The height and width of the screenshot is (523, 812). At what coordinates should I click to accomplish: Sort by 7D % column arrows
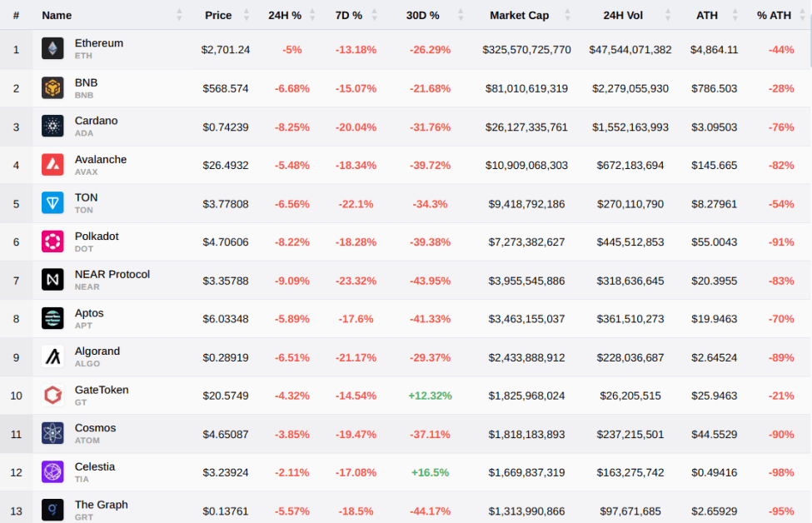pos(375,15)
